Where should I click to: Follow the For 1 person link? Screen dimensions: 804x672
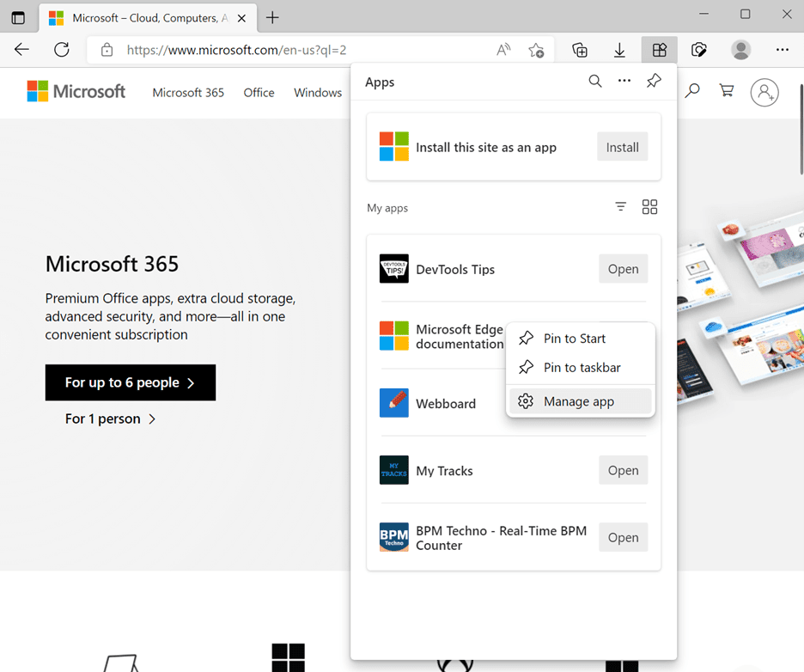click(x=110, y=419)
